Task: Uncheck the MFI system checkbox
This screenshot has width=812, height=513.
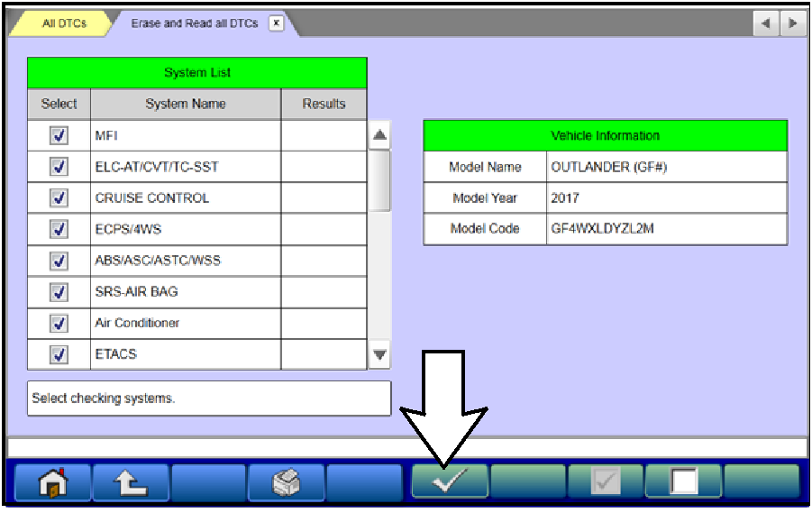Action: [59, 136]
